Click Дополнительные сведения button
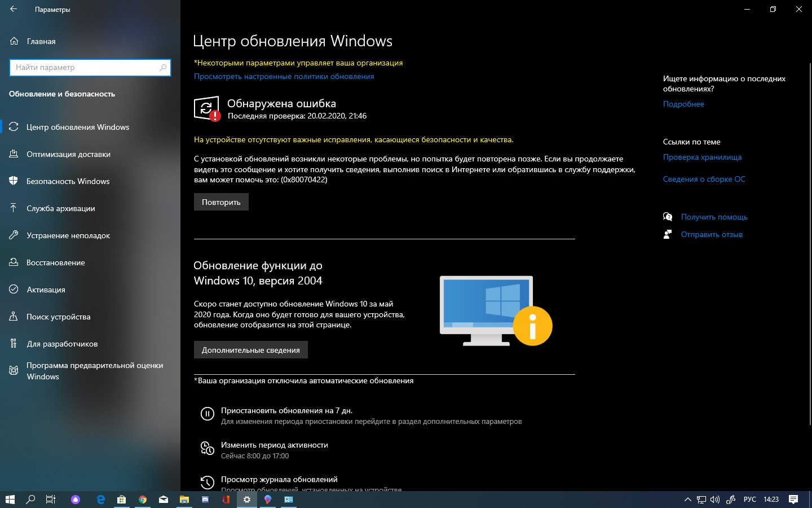This screenshot has width=812, height=508. 251,350
